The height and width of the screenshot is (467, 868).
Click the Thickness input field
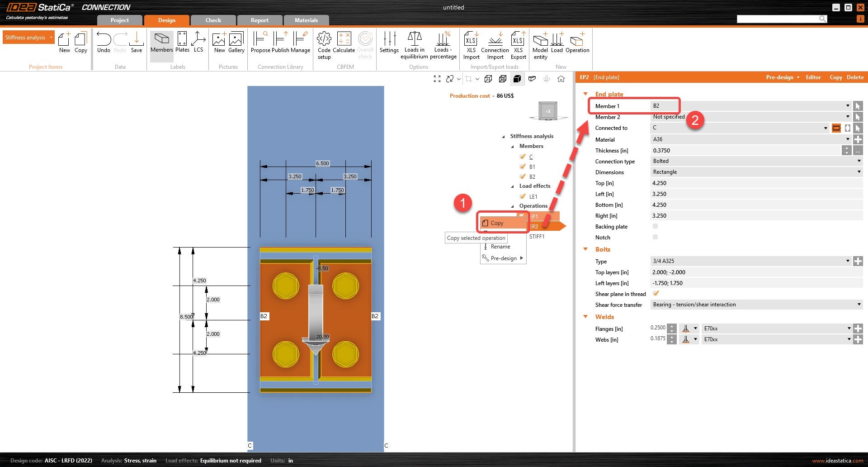745,151
